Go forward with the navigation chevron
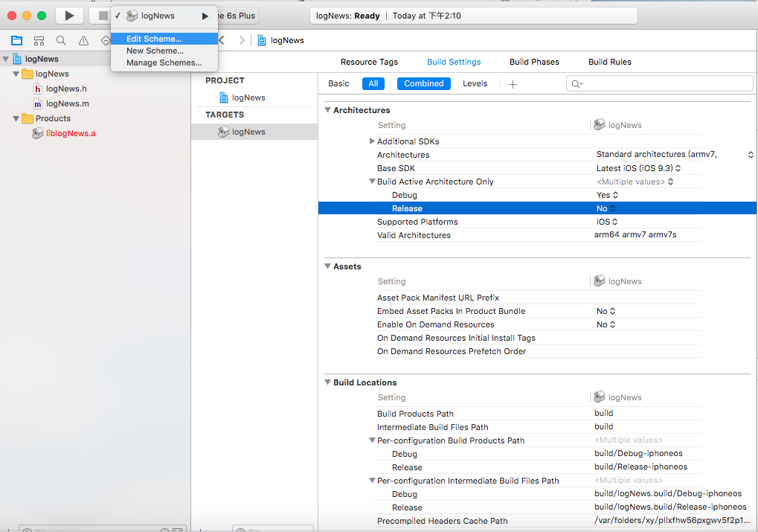This screenshot has height=532, width=758. (x=242, y=41)
